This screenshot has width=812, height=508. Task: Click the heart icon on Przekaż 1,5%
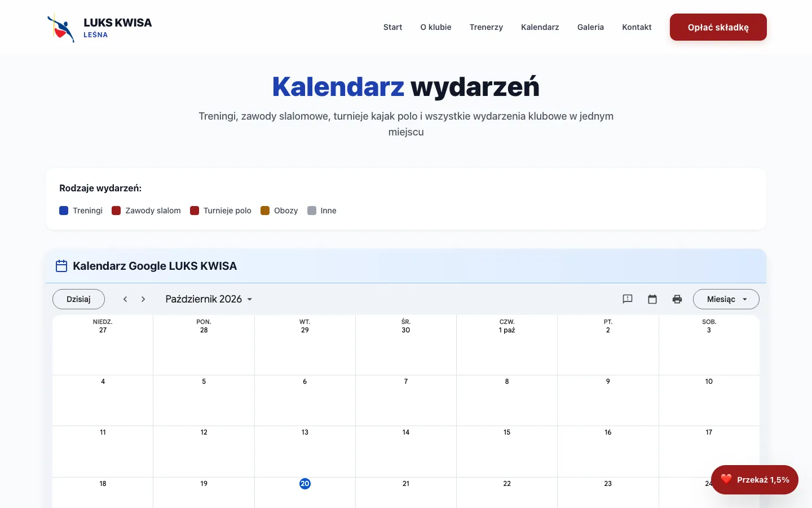click(726, 479)
